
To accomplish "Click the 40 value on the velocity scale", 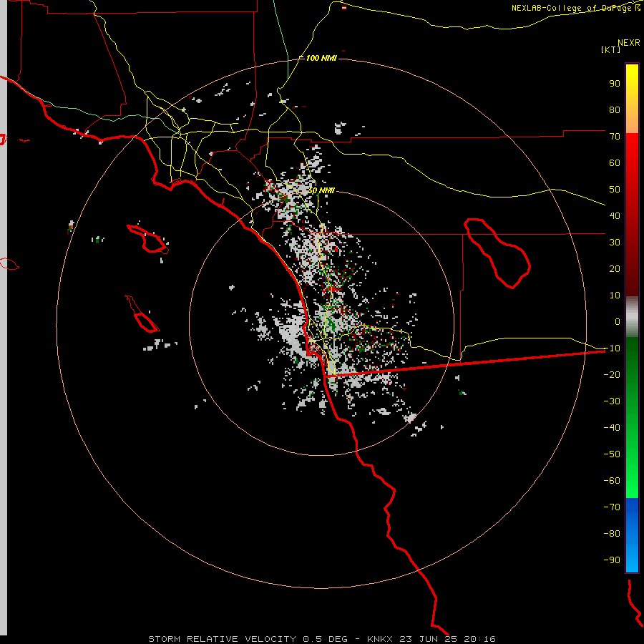I will coord(615,215).
